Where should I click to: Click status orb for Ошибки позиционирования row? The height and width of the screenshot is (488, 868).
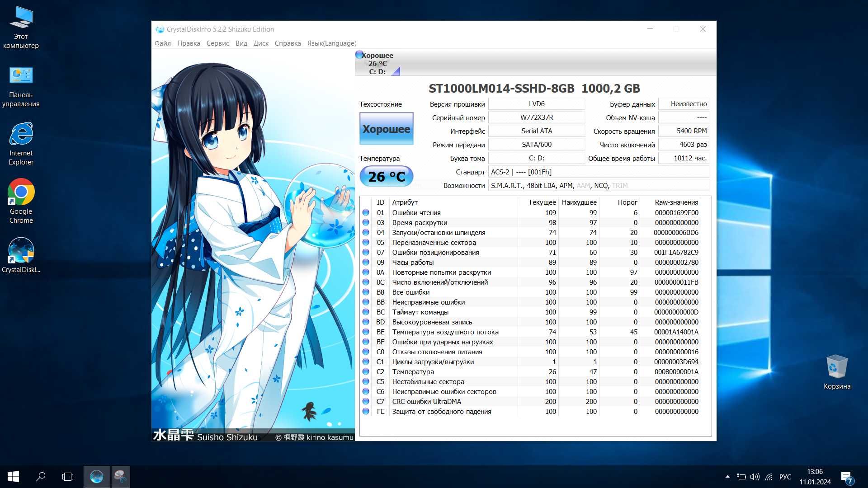click(366, 253)
